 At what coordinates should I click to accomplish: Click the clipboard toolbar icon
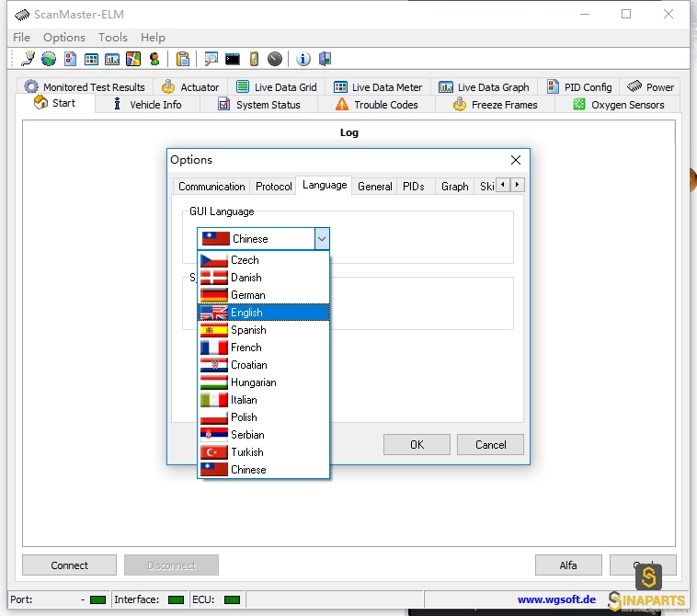click(183, 59)
